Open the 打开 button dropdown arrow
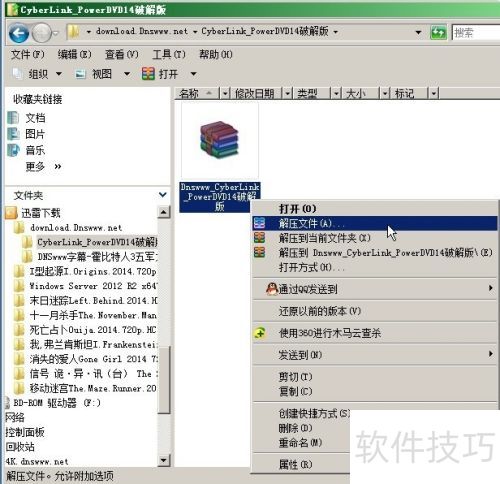 pos(193,74)
